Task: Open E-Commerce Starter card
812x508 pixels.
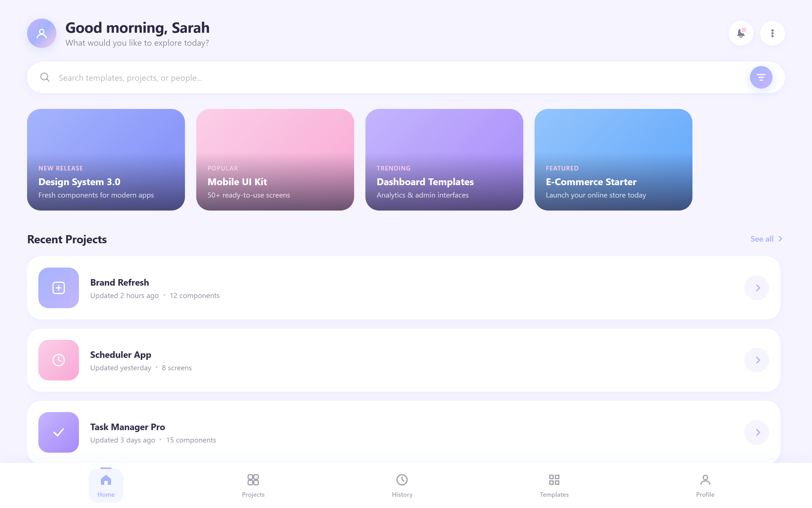Action: (x=613, y=159)
